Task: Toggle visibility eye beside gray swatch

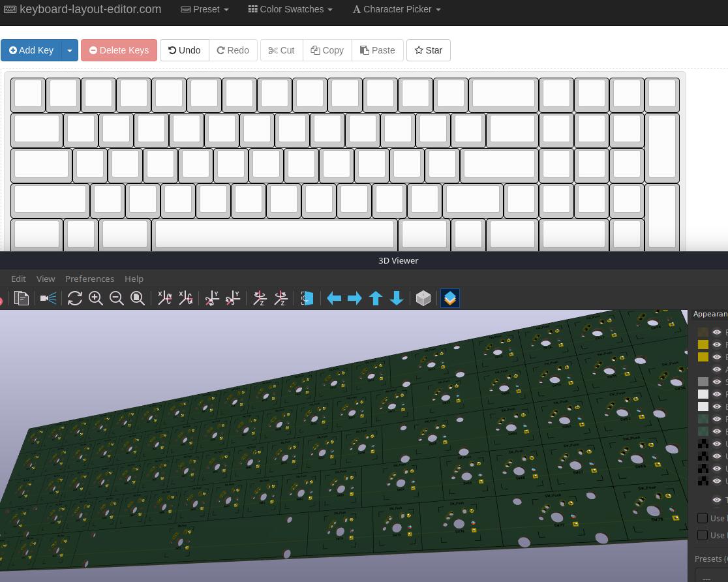Action: [x=717, y=382]
